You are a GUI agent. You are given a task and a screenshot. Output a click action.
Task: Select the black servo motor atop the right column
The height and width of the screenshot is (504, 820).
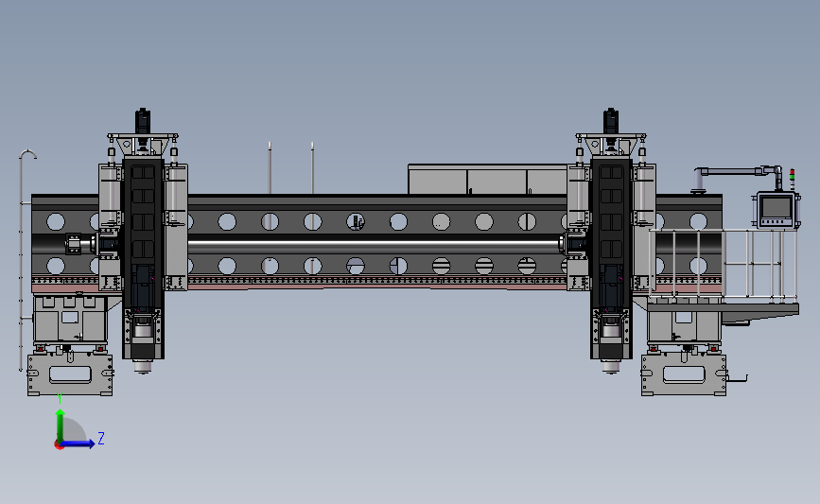(x=611, y=121)
